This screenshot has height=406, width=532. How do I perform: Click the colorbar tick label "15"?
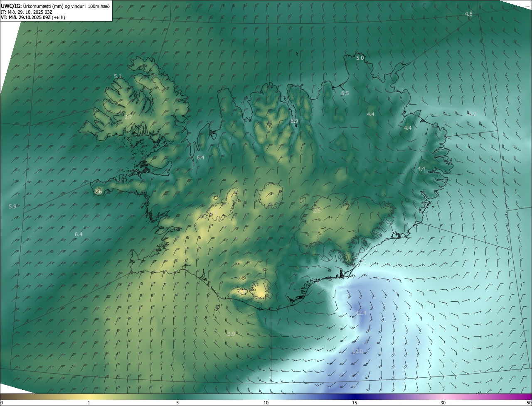pos(355,403)
